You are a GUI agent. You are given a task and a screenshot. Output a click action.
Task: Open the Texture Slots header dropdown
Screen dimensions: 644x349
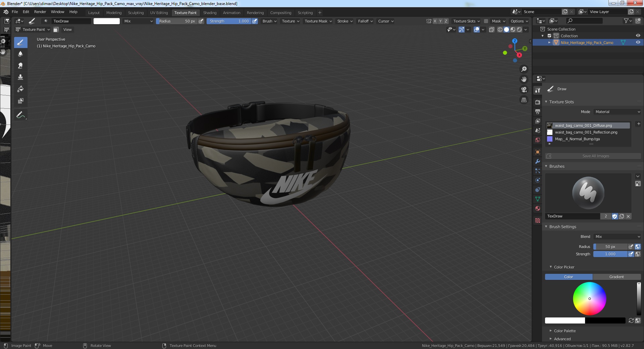466,21
